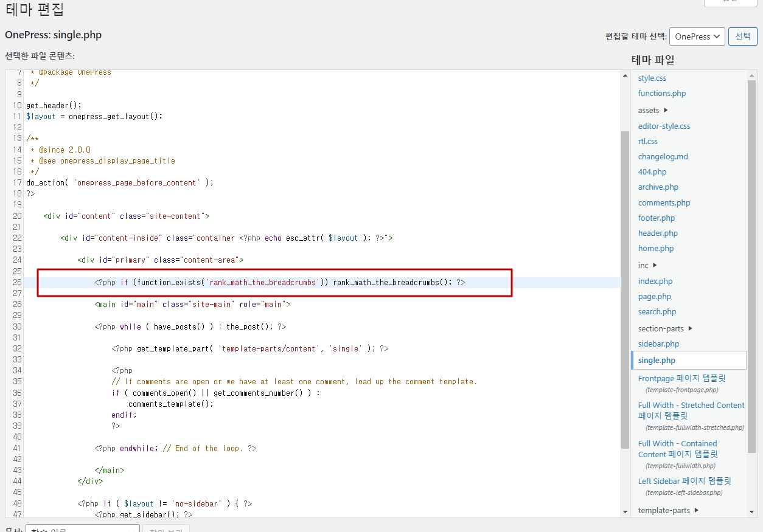
Task: Open style.css in the theme files list
Action: point(652,78)
